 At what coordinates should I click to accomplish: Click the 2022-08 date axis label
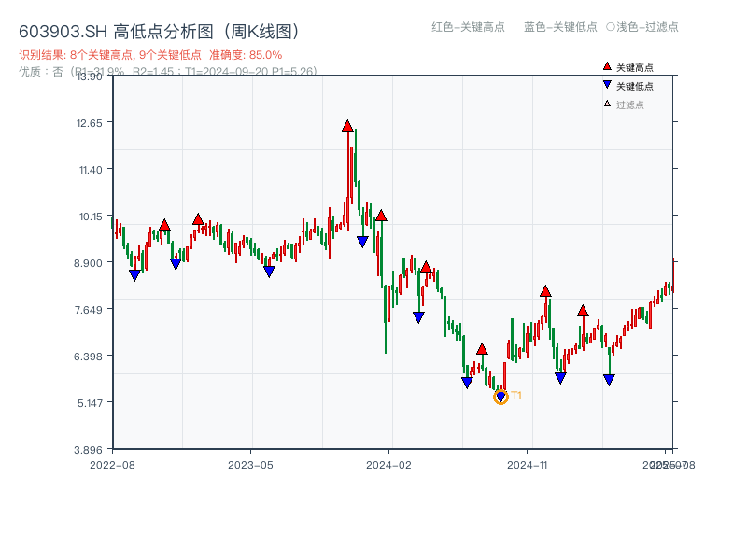112,465
